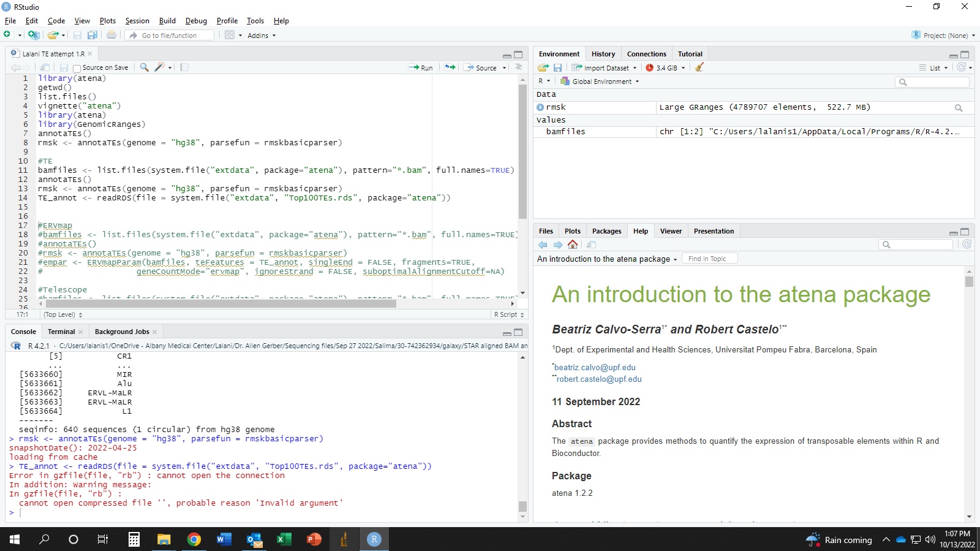This screenshot has width=980, height=551.
Task: Click Find in Topic field
Action: click(709, 259)
